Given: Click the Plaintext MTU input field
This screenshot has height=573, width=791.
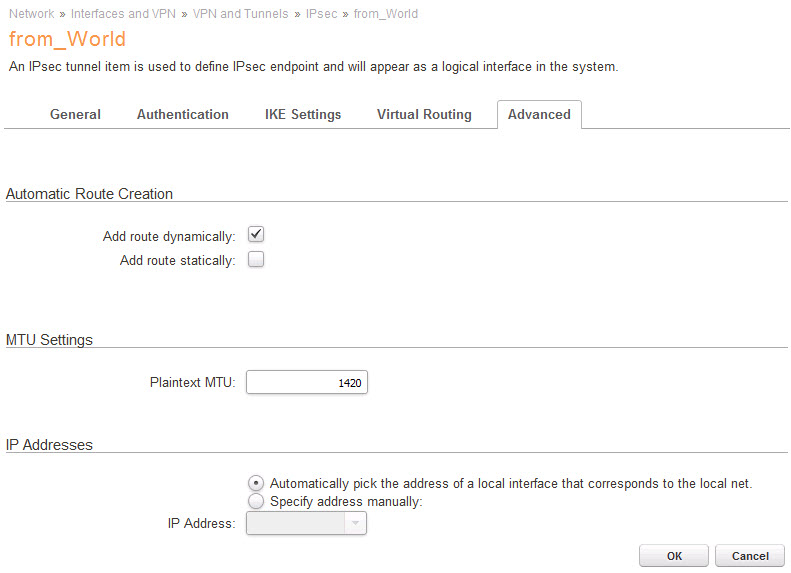Looking at the screenshot, I should click(306, 383).
